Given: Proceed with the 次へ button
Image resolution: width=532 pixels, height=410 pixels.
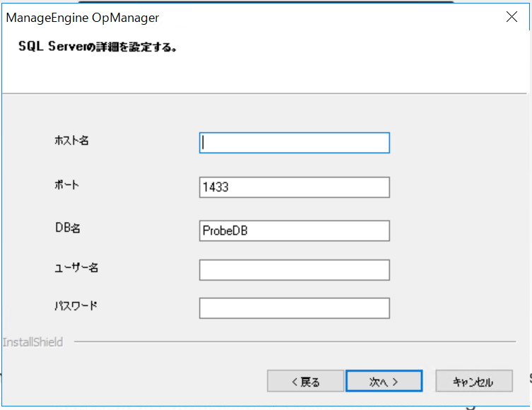Looking at the screenshot, I should tap(384, 381).
